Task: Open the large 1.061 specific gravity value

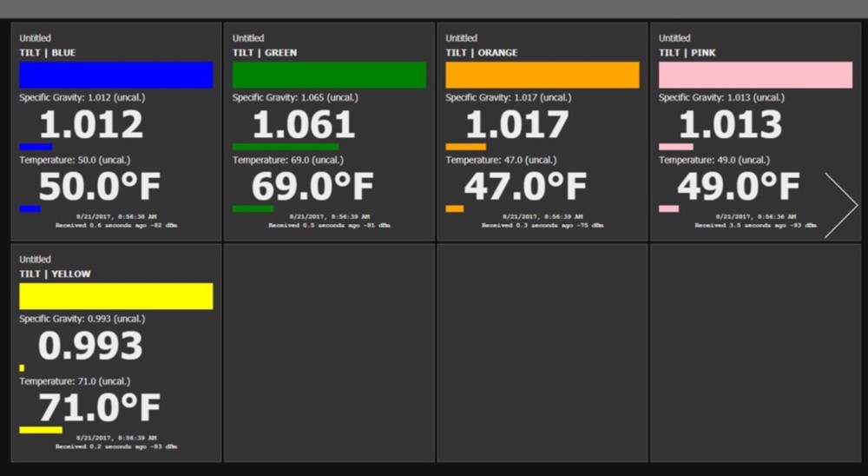Action: [304, 125]
